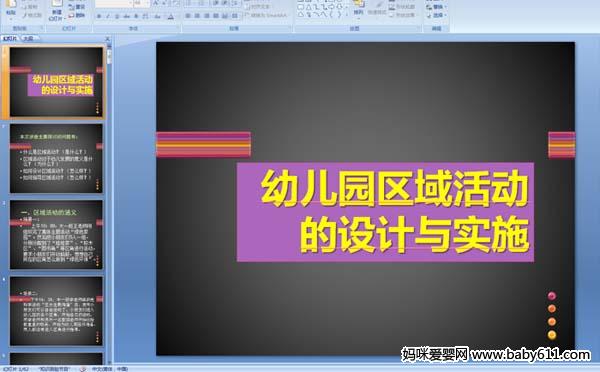
Task: Click the change case (Aa) icon
Action: pyautogui.click(x=157, y=16)
